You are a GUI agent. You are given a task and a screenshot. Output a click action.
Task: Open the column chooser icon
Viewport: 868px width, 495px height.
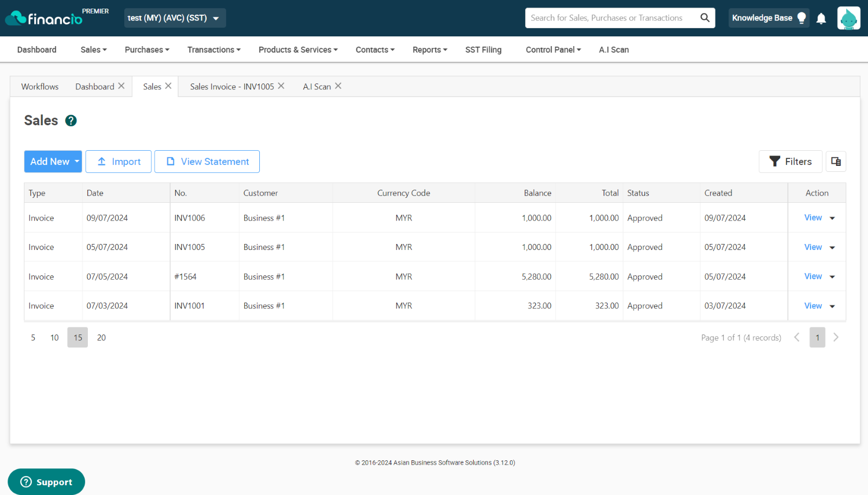click(836, 162)
